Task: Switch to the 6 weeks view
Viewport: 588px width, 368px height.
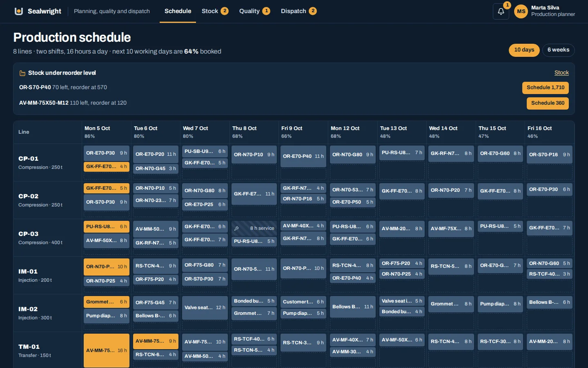Action: tap(559, 50)
